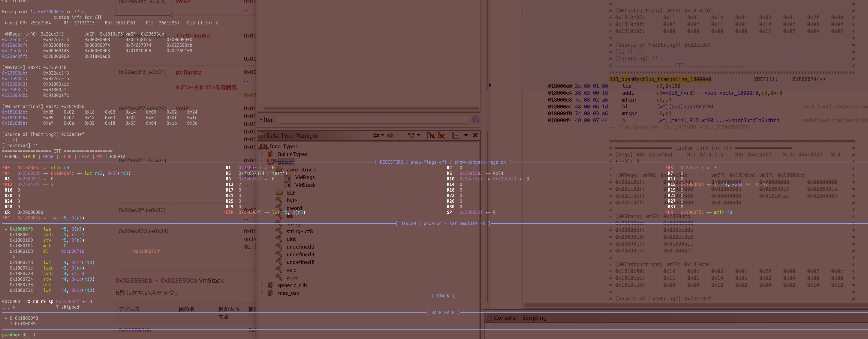Viewport: 868px width, 339px height.
Task: Click the VMRegs structure icon
Action: (x=288, y=177)
